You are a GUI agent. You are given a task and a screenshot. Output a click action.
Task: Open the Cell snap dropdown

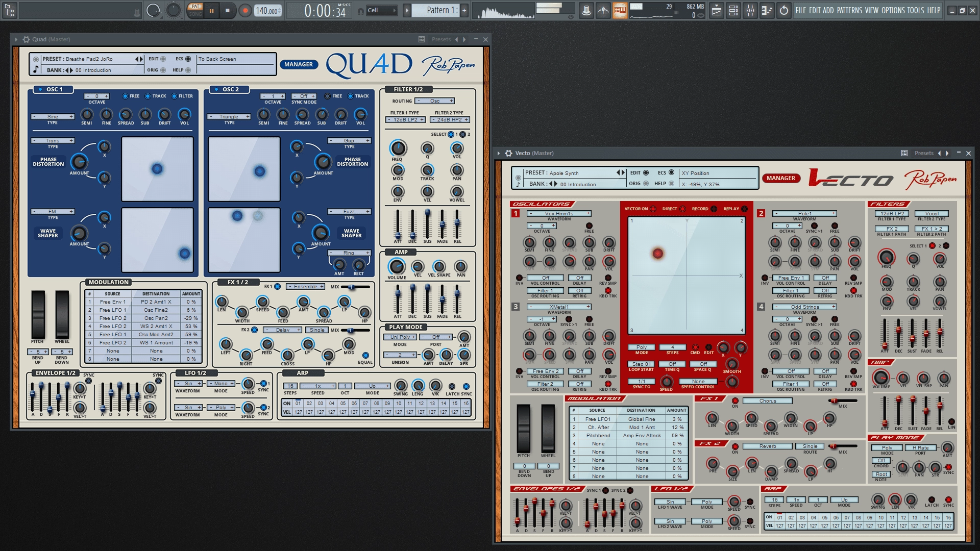(381, 10)
